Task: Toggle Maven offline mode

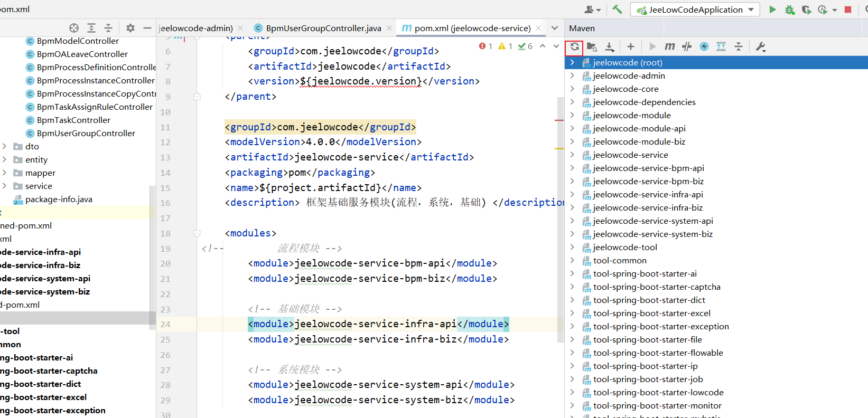Action: [x=687, y=47]
